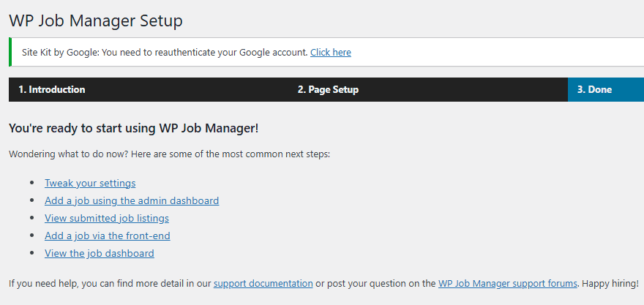The height and width of the screenshot is (305, 644).
Task: Open 'View the job dashboard' link
Action: point(100,253)
